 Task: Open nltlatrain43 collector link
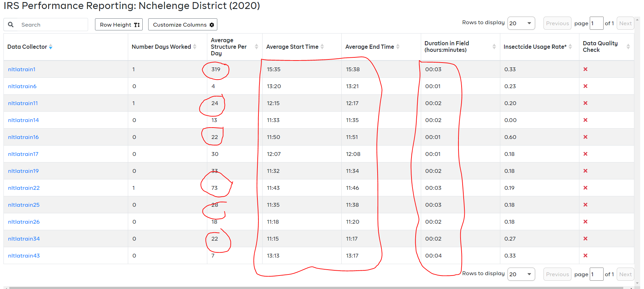tap(24, 255)
